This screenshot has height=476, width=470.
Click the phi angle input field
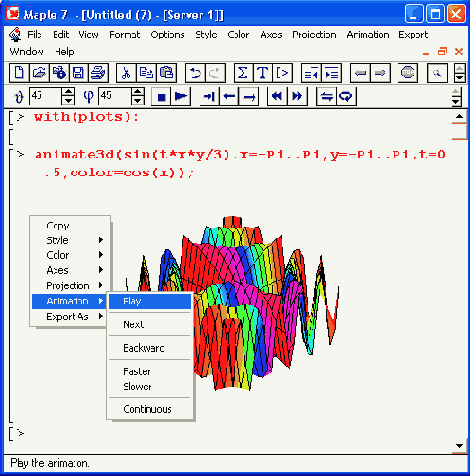(x=115, y=96)
